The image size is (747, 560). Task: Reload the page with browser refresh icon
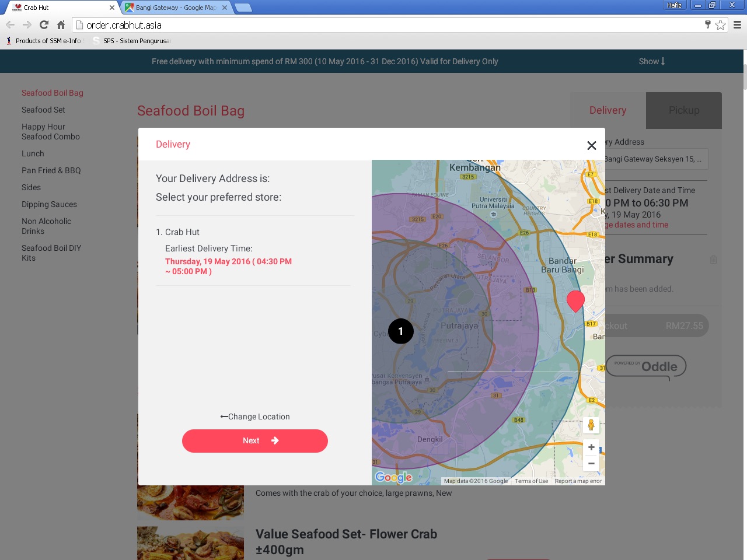[44, 24]
